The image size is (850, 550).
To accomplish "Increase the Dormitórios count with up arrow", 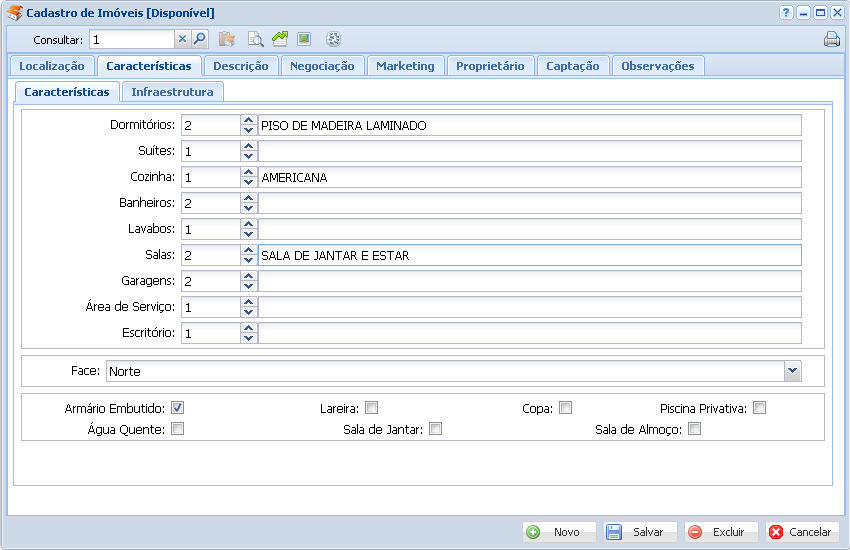I will [x=248, y=121].
